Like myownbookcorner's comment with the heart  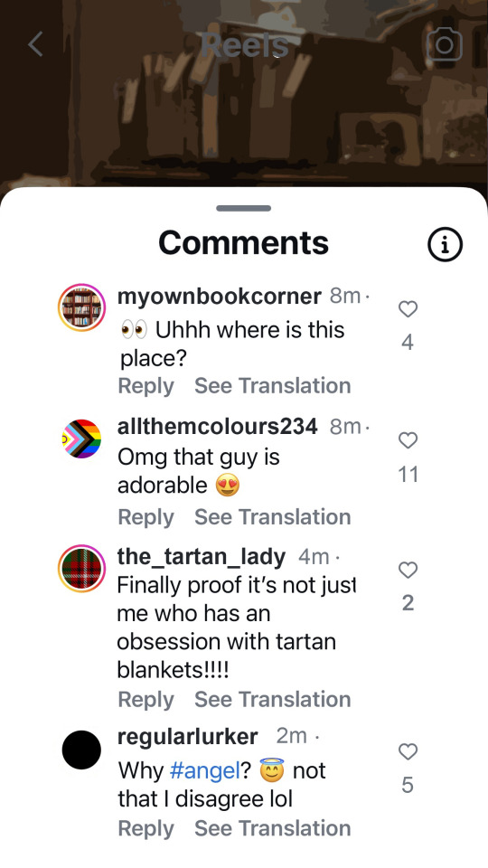(408, 309)
